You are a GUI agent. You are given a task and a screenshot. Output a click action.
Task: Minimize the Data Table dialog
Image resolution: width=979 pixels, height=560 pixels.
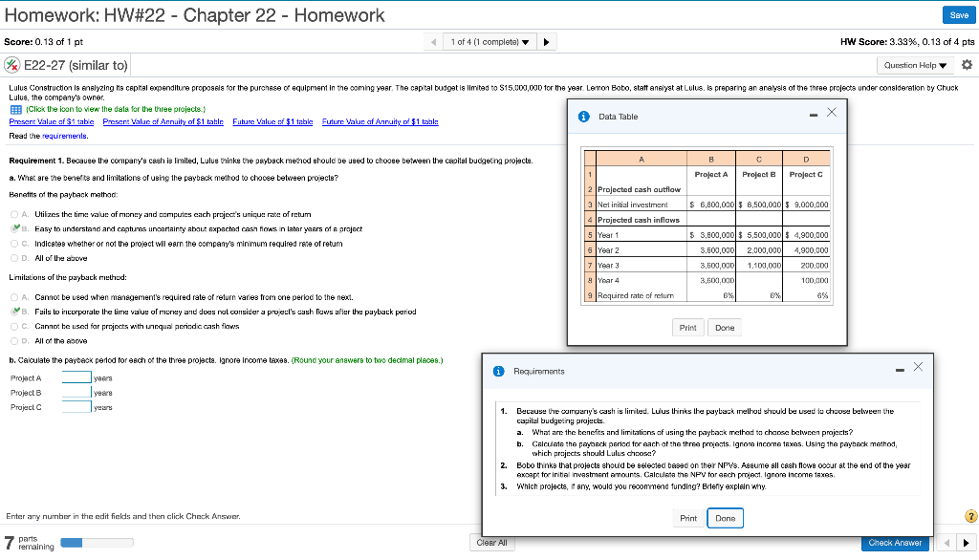tap(813, 115)
